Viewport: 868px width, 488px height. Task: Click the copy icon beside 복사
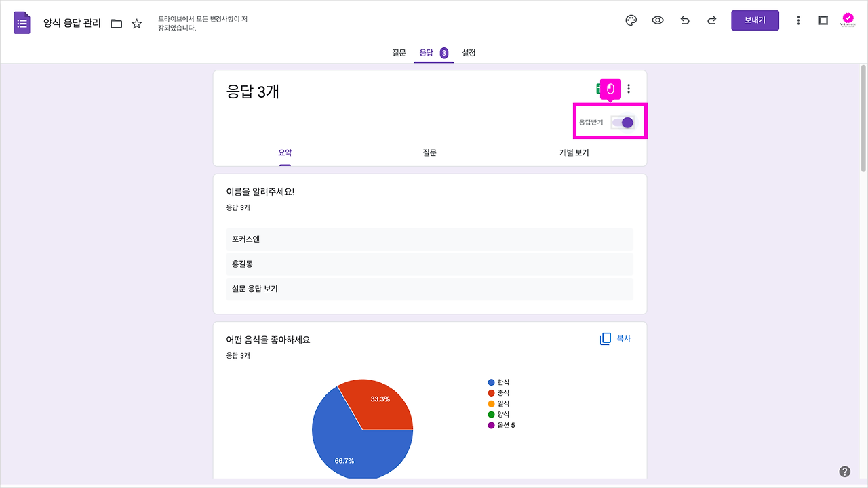604,338
